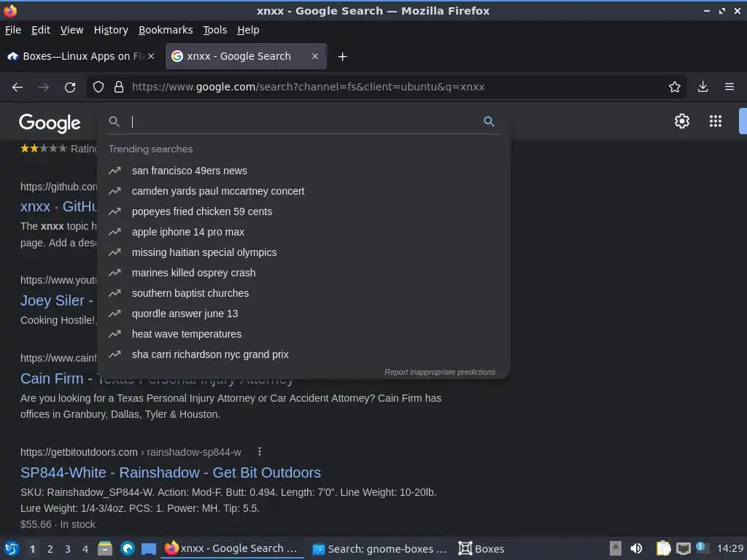Image resolution: width=747 pixels, height=560 pixels.
Task: Click the taskbar clock showing 14:29
Action: click(x=729, y=548)
